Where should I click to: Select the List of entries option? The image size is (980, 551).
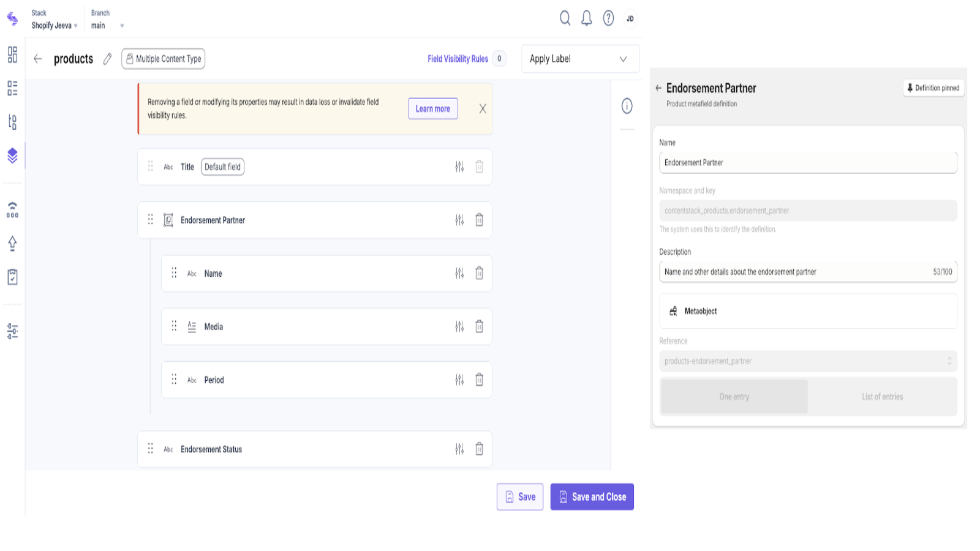[x=882, y=397]
